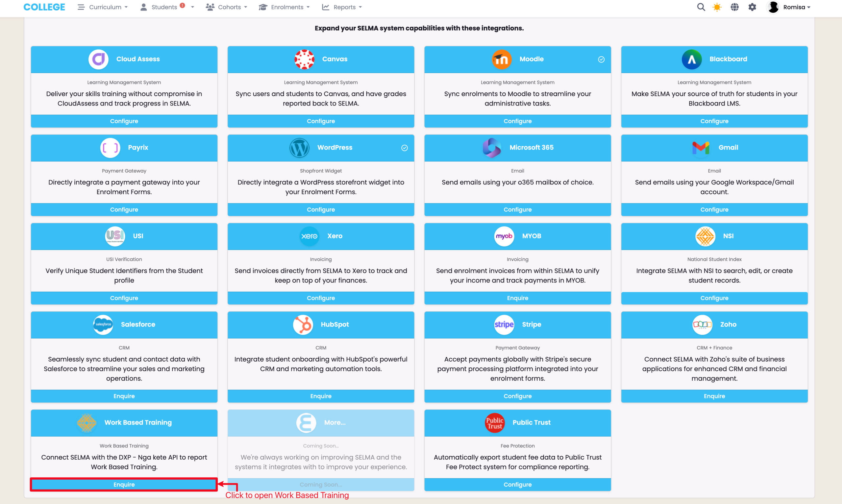This screenshot has height=504, width=842.
Task: Click WordPress enabled checkmark indicator
Action: pyautogui.click(x=404, y=148)
